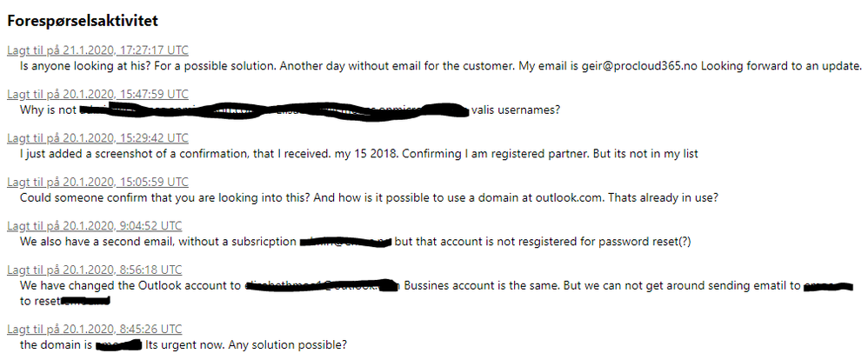Image resolution: width=868 pixels, height=360 pixels.
Task: Click the words "valis usernames?"
Action: [x=515, y=110]
